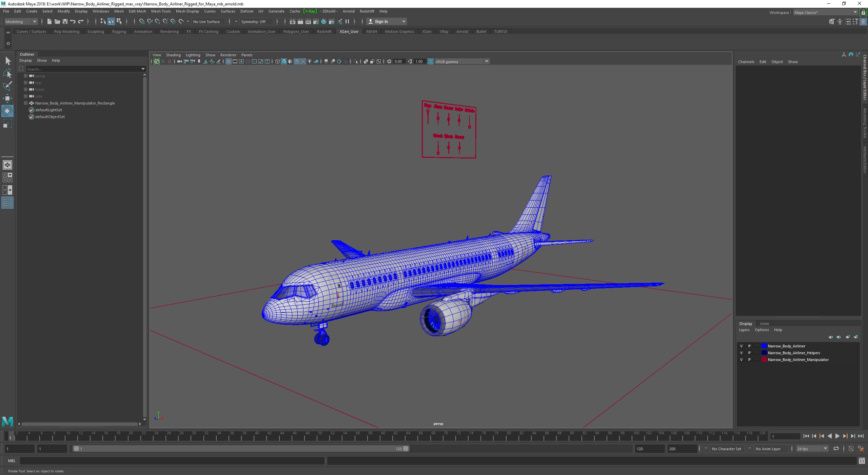Create a new empty display layer
The height and width of the screenshot is (475, 868).
848,337
